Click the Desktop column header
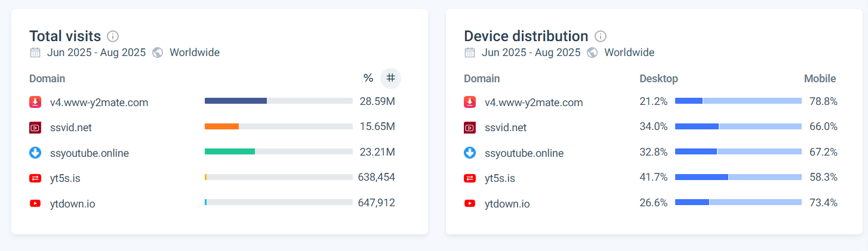This screenshot has width=868, height=251. (x=658, y=79)
